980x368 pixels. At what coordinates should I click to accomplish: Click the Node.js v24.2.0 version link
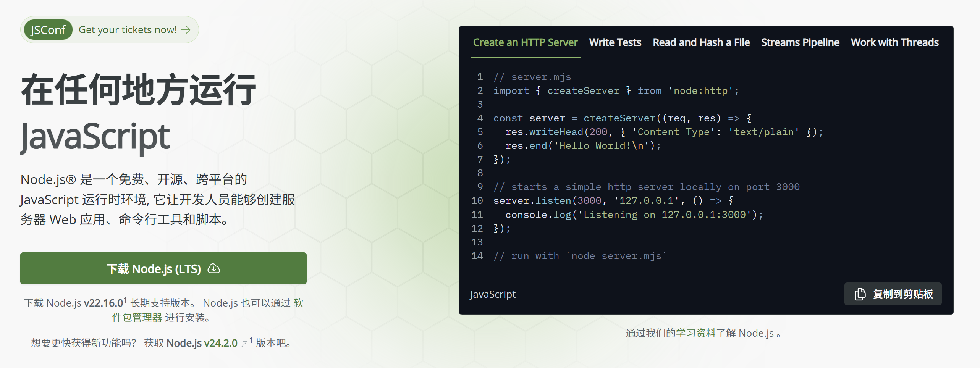(x=202, y=343)
